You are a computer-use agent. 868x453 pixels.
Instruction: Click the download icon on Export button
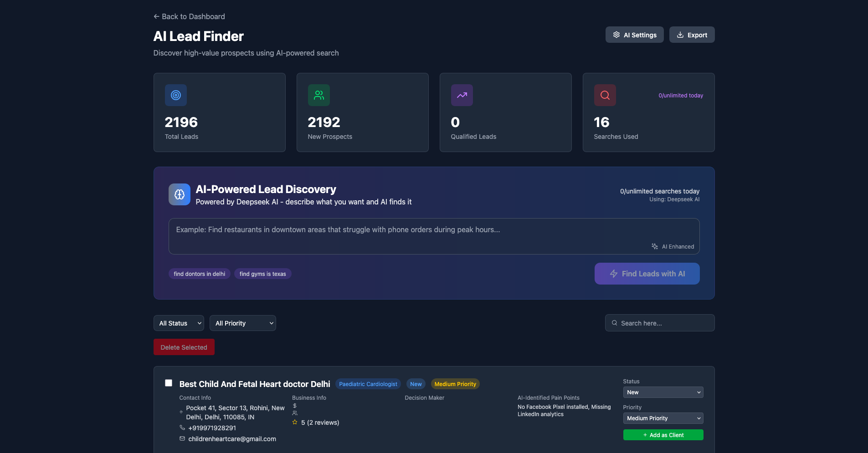[680, 35]
